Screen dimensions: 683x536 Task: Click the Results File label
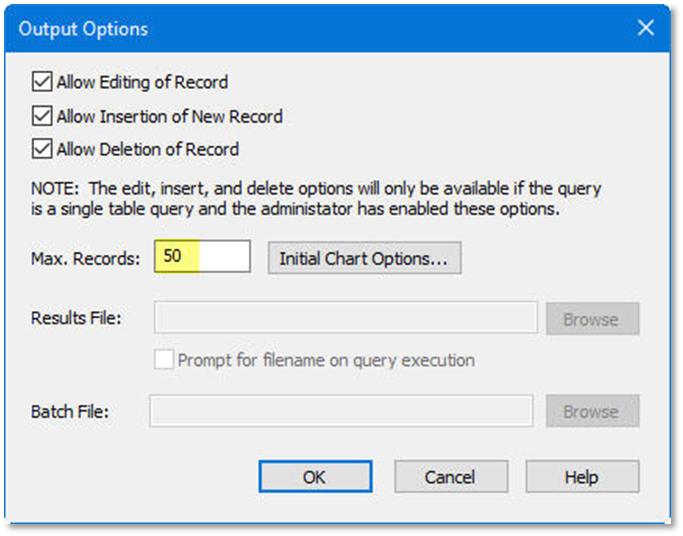tap(76, 319)
